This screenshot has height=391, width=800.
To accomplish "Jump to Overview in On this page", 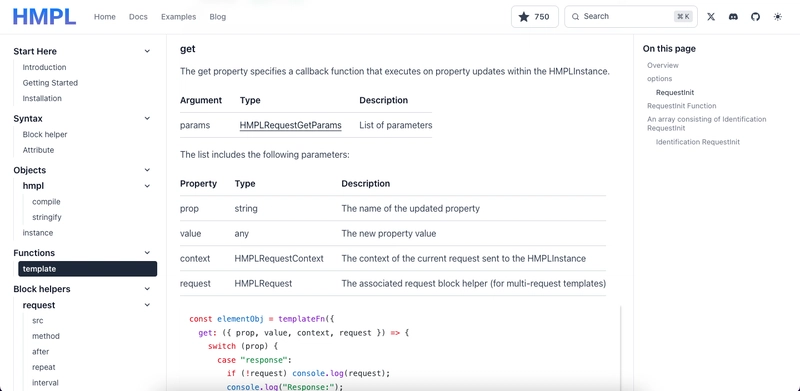I will (663, 65).
